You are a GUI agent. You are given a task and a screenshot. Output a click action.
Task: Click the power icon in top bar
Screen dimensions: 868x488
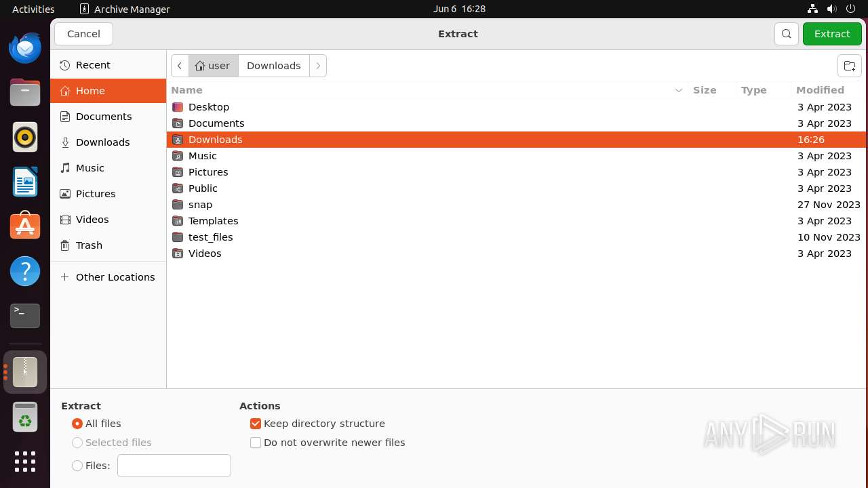click(x=850, y=9)
